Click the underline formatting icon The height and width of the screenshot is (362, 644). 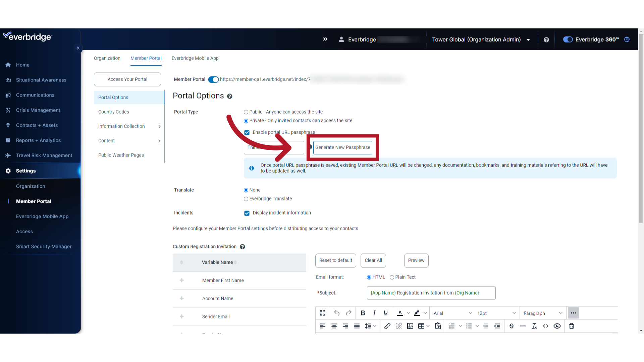point(386,313)
